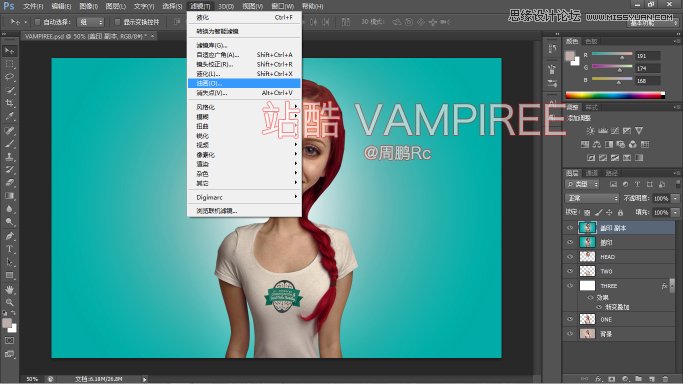
Task: Click 浏览联机滤镜... menu entry
Action: 244,211
